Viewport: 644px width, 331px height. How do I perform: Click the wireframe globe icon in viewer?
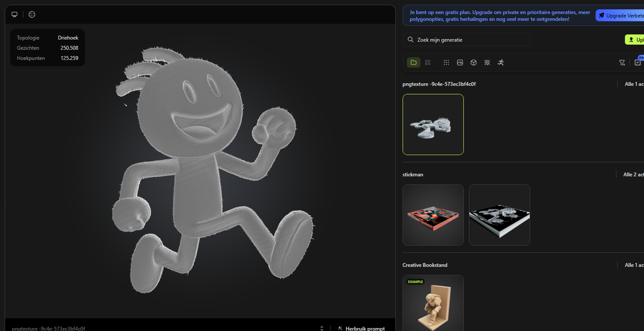[32, 14]
